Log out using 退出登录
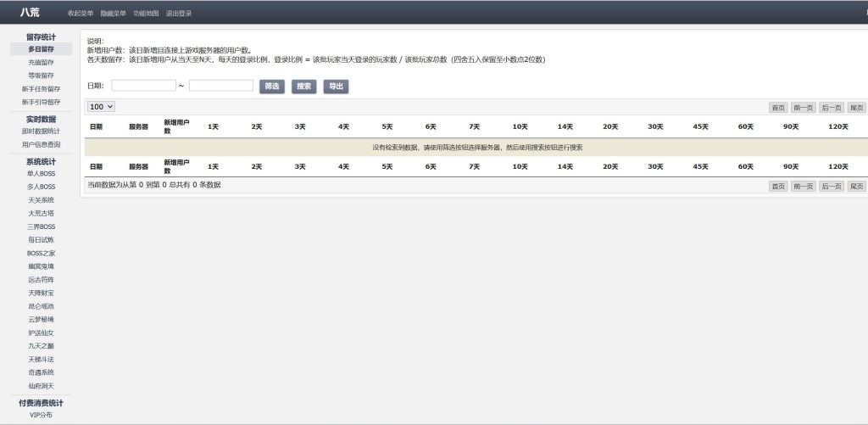This screenshot has width=868, height=425. point(179,14)
